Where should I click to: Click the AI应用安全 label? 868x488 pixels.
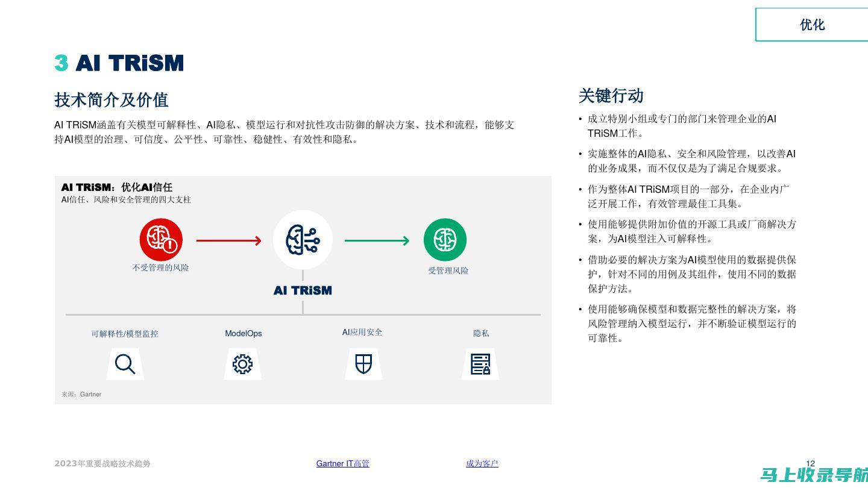click(362, 332)
